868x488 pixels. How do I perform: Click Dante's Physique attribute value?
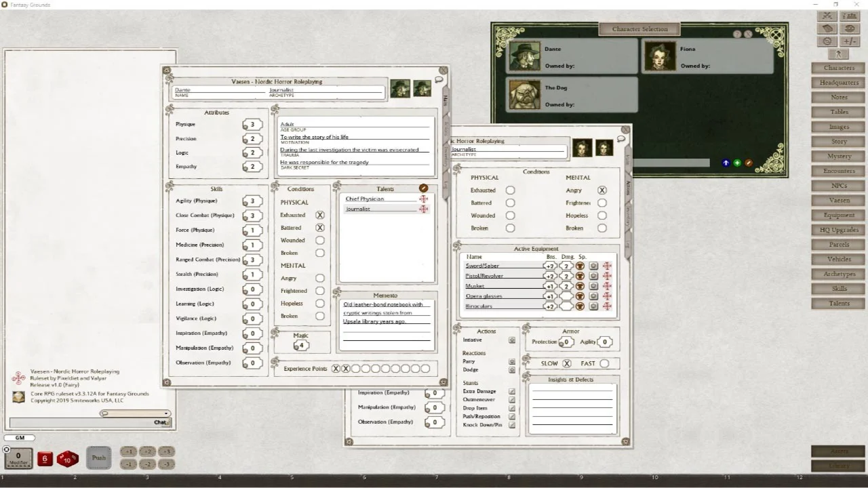[x=253, y=125]
